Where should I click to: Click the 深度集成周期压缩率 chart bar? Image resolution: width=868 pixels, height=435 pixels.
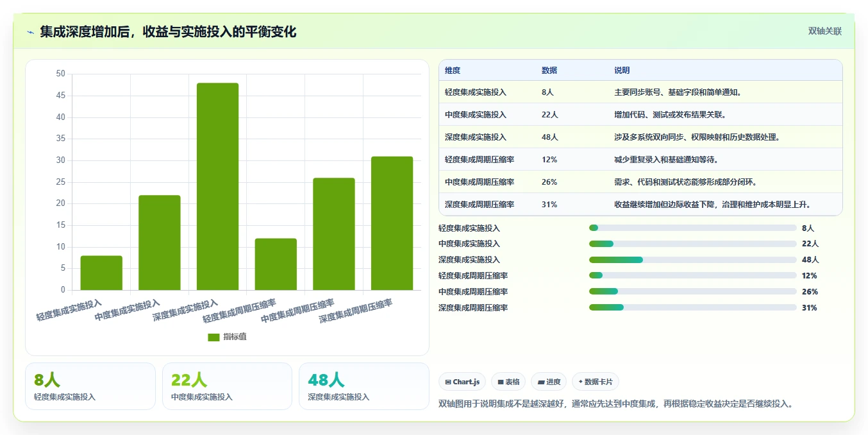point(392,223)
